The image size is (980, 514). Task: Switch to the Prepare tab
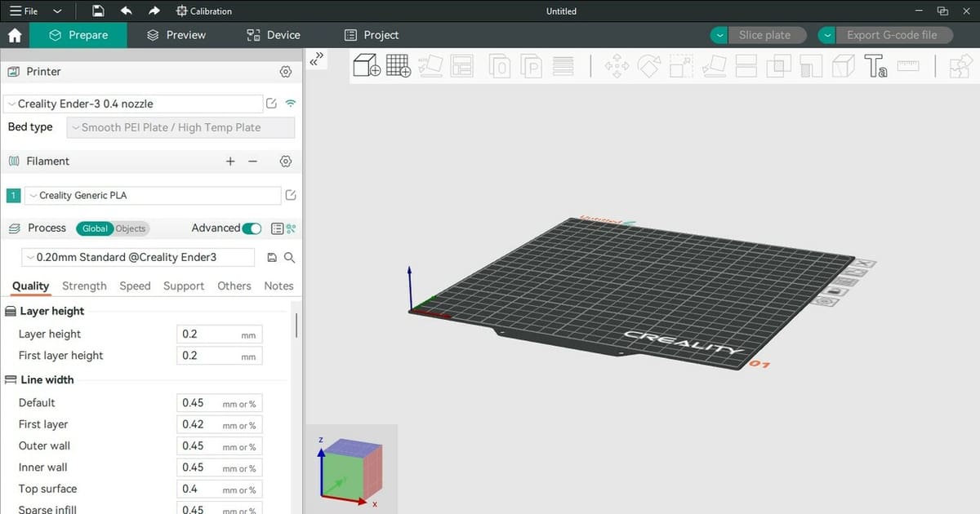(x=78, y=35)
